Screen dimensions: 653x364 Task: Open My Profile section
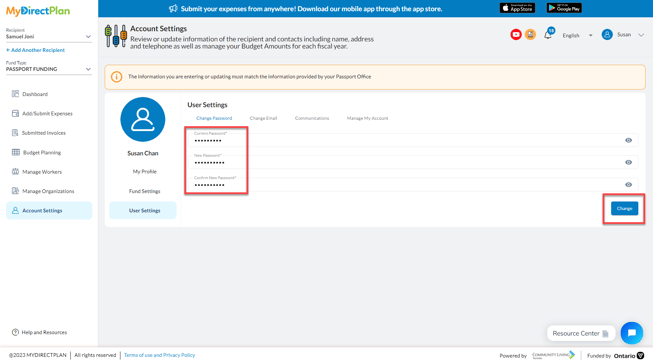point(145,172)
